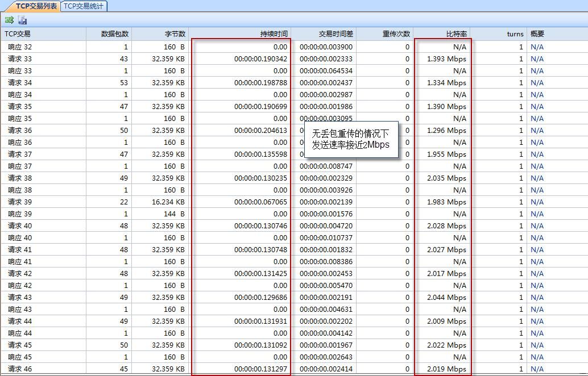Open the N/A summary link for 请求 46
This screenshot has height=376, width=588.
537,369
